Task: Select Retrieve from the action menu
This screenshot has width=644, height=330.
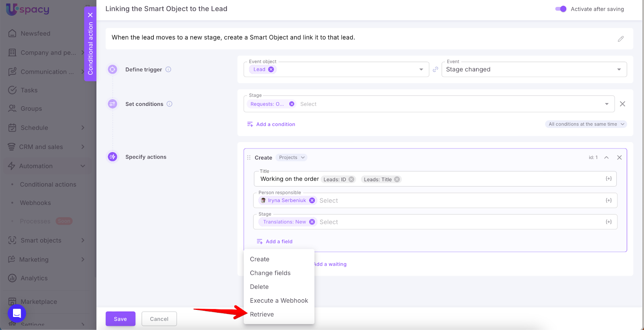Action: click(x=262, y=314)
